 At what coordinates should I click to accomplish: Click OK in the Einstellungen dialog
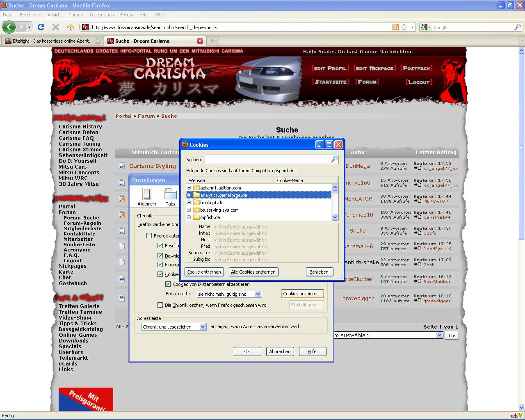coord(247,352)
